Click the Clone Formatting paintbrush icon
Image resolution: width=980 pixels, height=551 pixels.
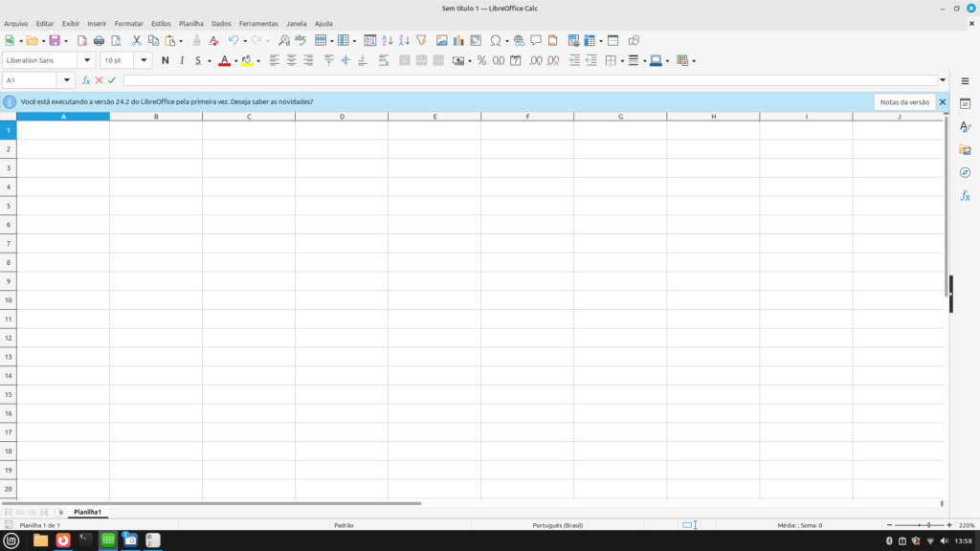point(197,40)
